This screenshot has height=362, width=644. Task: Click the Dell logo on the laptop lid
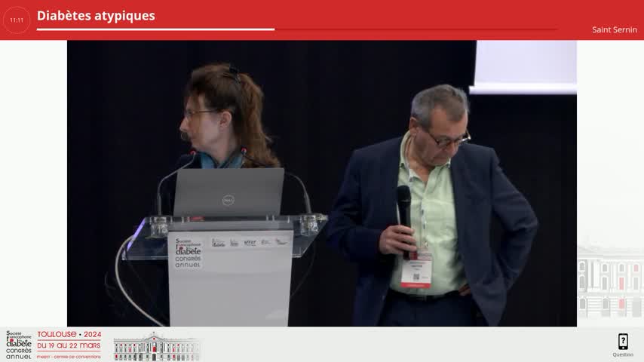point(228,200)
